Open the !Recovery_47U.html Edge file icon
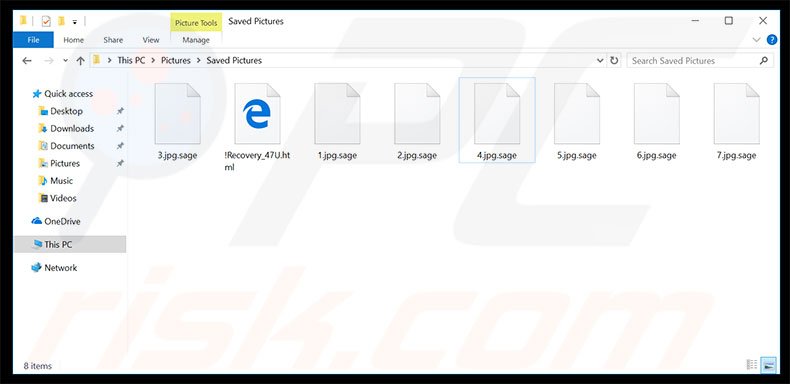790x384 pixels. (x=257, y=114)
